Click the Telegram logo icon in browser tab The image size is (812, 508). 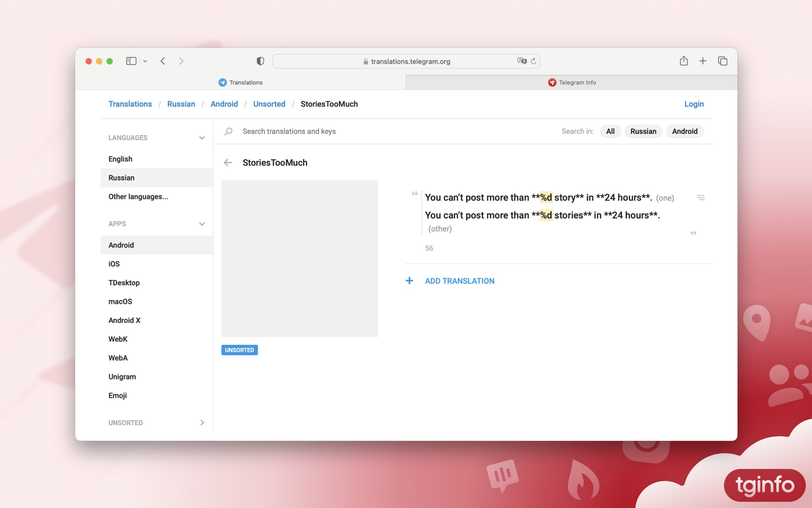(x=222, y=82)
